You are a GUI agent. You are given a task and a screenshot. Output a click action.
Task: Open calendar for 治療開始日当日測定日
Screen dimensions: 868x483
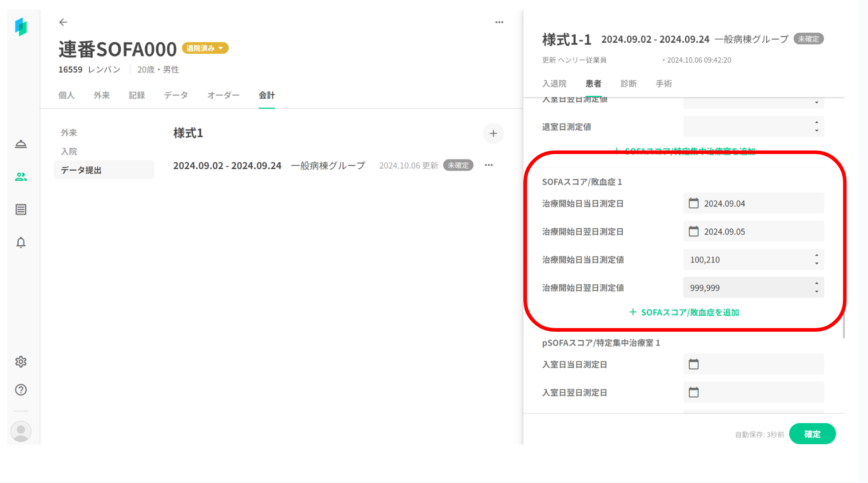(x=693, y=203)
